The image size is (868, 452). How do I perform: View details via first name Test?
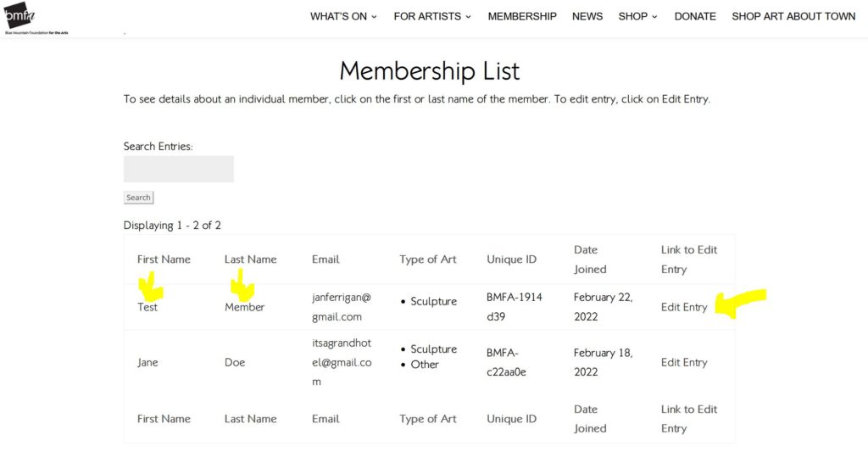(147, 308)
